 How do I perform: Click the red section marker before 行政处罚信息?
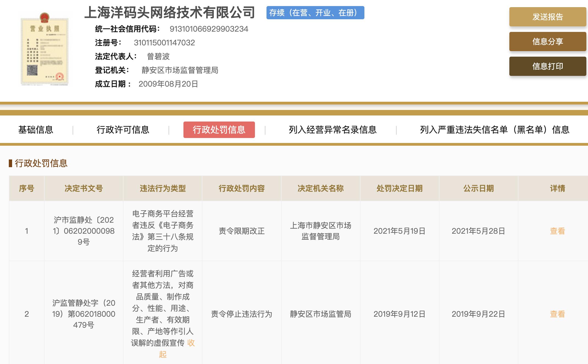tap(10, 163)
